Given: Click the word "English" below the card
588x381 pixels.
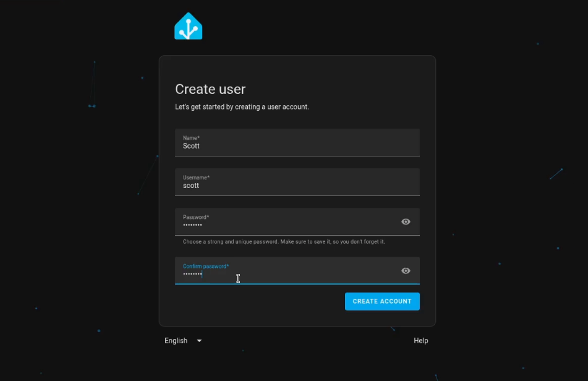Looking at the screenshot, I should pos(176,341).
